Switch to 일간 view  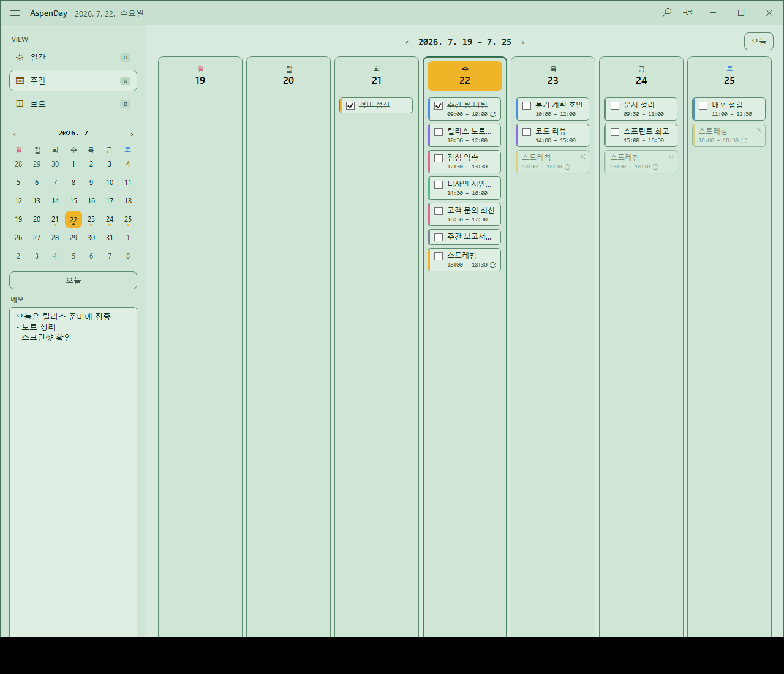coord(73,57)
